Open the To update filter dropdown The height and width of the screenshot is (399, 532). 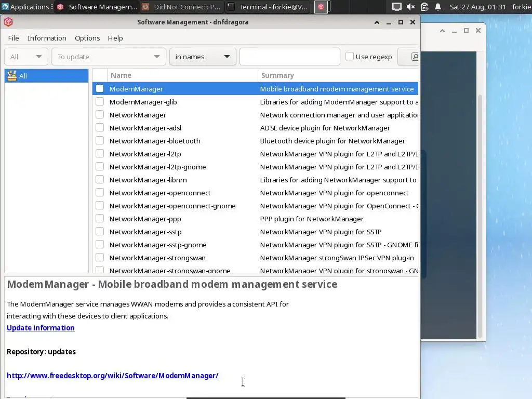click(109, 57)
